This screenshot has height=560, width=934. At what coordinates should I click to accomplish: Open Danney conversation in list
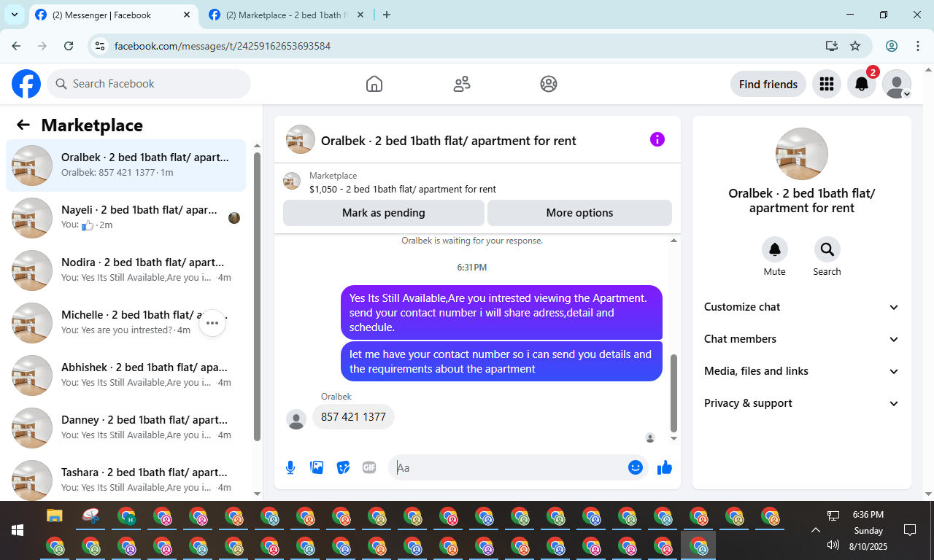[x=126, y=428]
